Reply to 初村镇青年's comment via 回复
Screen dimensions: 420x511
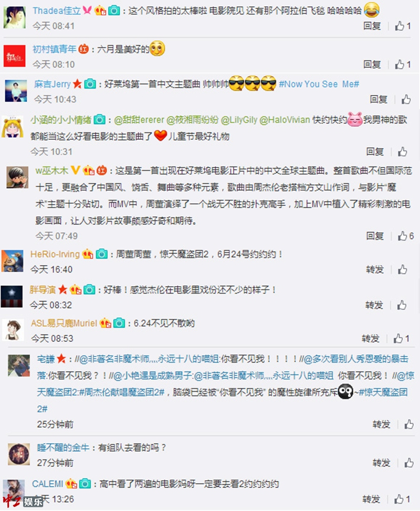click(372, 64)
